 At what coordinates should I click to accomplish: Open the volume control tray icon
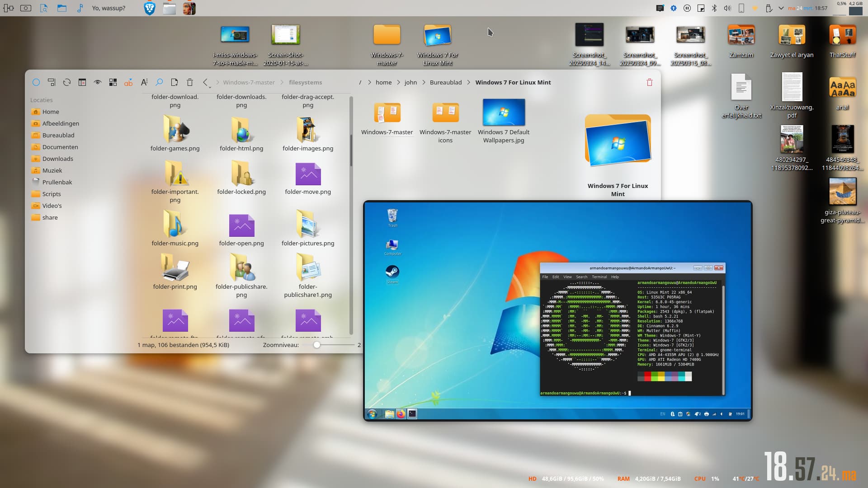pyautogui.click(x=727, y=8)
